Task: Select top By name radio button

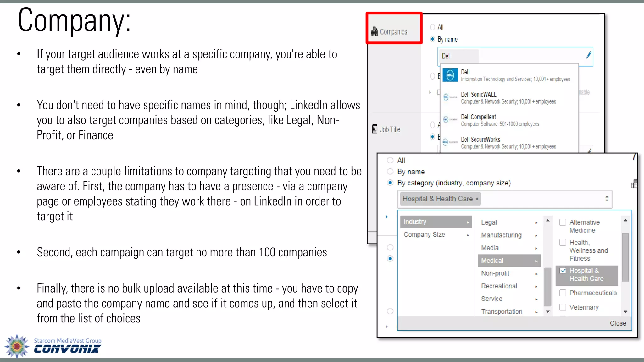Action: pyautogui.click(x=433, y=39)
